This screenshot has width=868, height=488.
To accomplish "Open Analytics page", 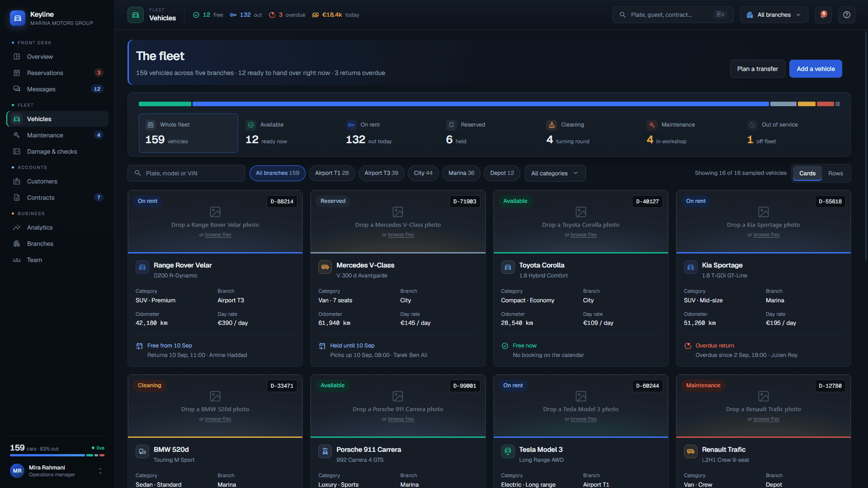I will pyautogui.click(x=57, y=227).
